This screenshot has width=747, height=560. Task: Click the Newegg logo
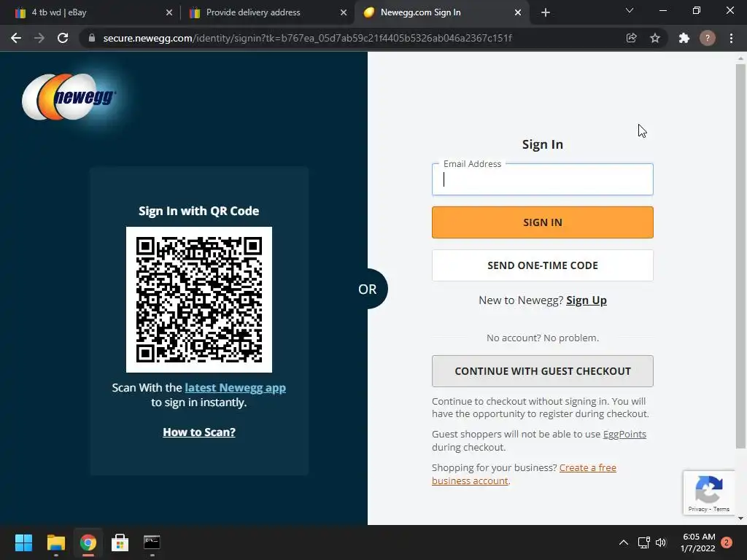point(69,97)
